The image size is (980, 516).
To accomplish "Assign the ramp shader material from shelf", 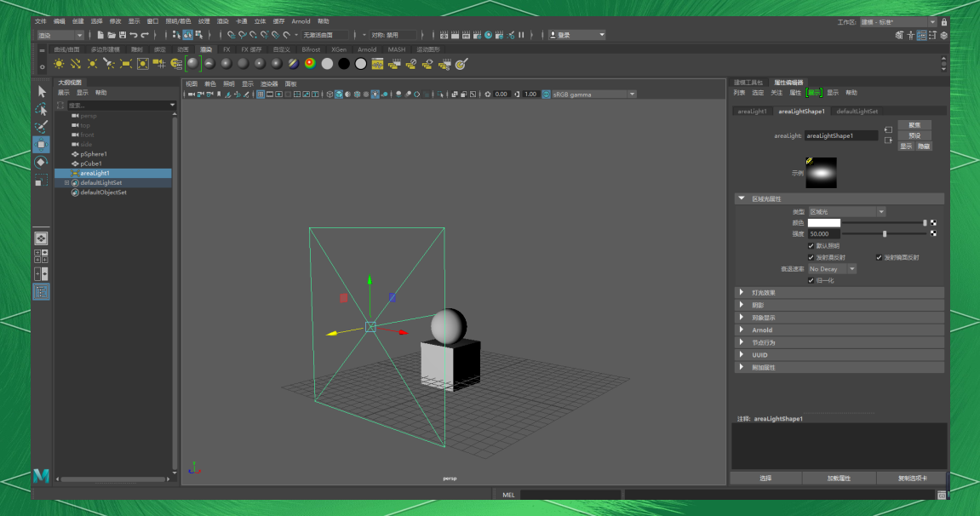I will click(x=310, y=64).
